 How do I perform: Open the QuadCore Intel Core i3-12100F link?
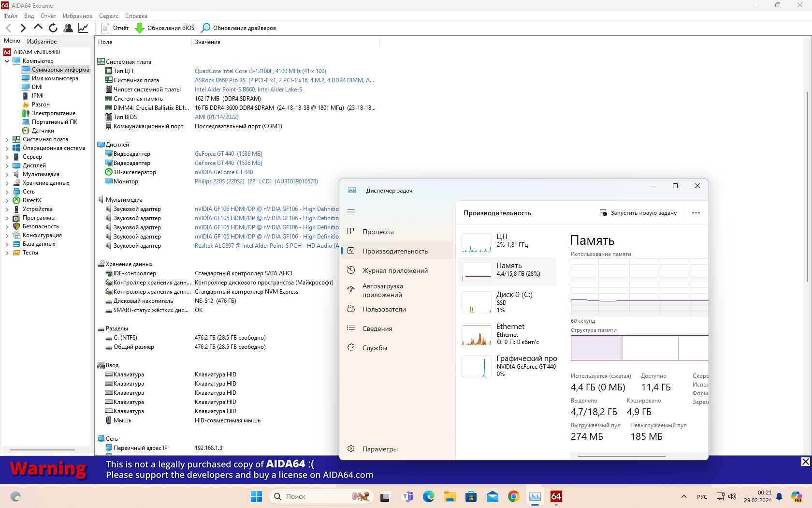pos(260,71)
